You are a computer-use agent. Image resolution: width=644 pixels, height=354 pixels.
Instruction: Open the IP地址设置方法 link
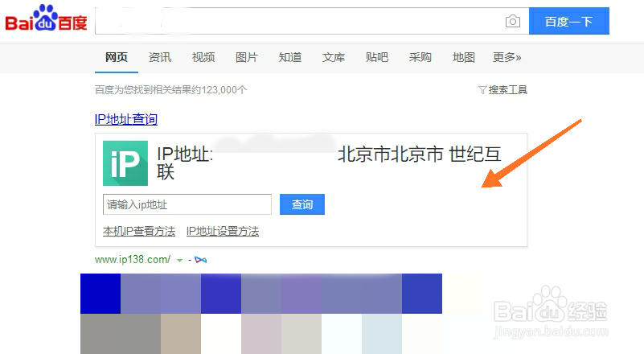[x=223, y=231]
